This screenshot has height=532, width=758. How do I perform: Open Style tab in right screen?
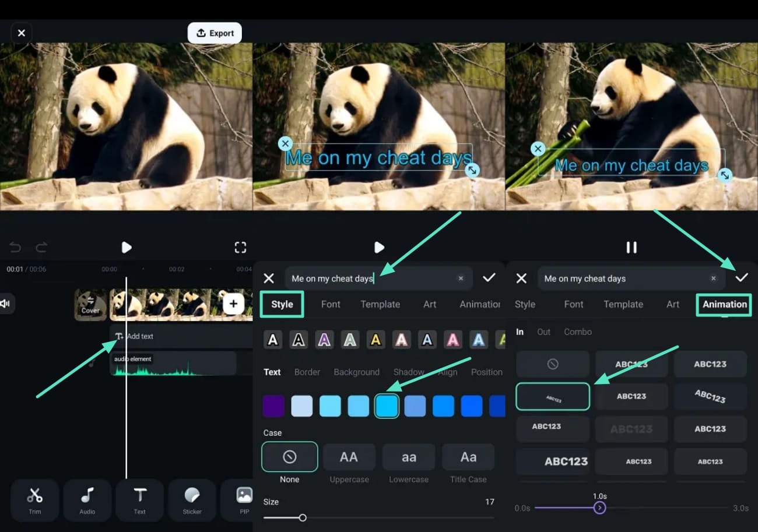coord(525,304)
